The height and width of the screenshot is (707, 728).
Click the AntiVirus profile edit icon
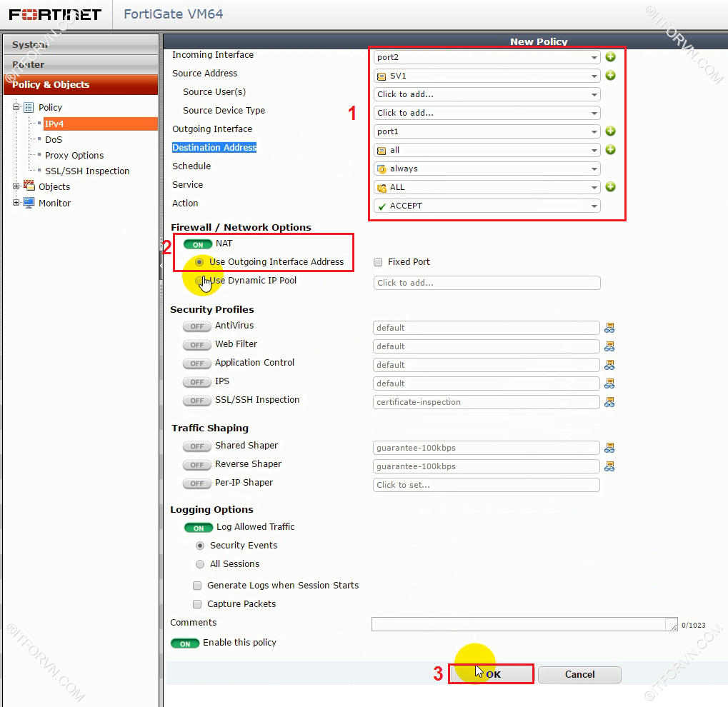(x=609, y=328)
